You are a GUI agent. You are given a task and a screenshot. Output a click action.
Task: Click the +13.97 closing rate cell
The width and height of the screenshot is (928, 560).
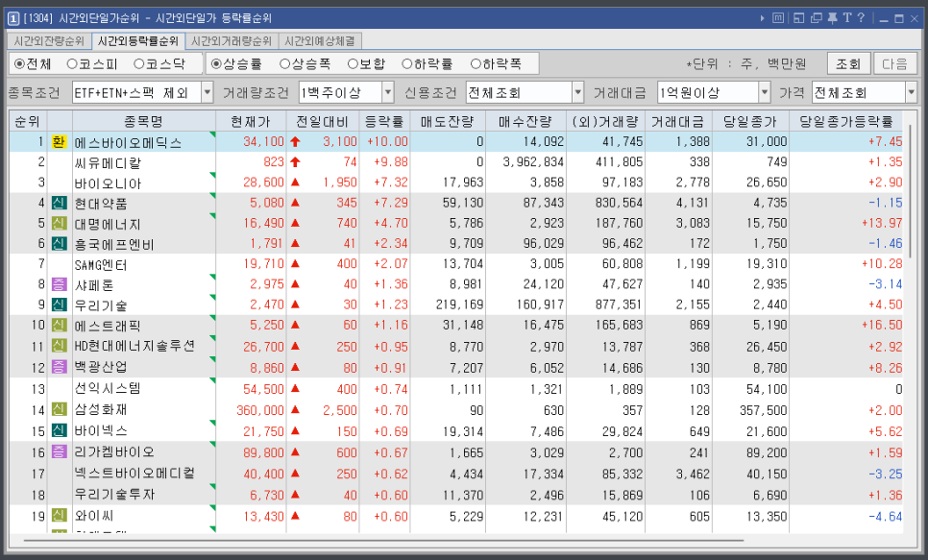(882, 223)
